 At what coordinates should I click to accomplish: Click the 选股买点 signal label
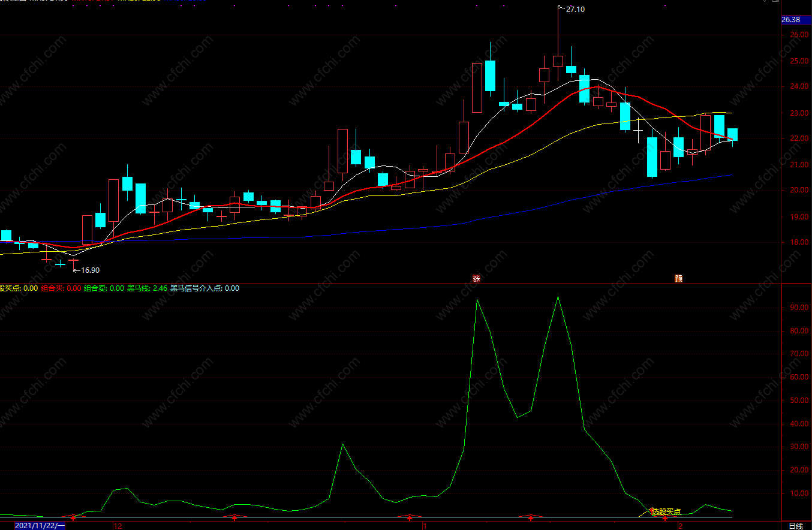tap(666, 512)
